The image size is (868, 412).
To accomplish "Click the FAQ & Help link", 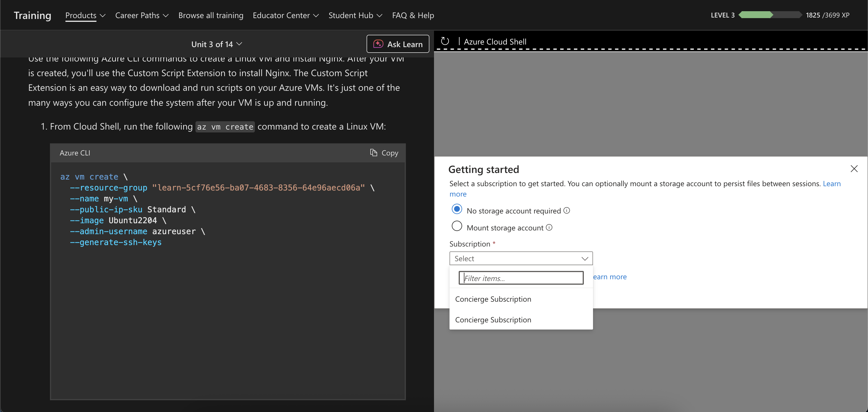I will tap(413, 16).
